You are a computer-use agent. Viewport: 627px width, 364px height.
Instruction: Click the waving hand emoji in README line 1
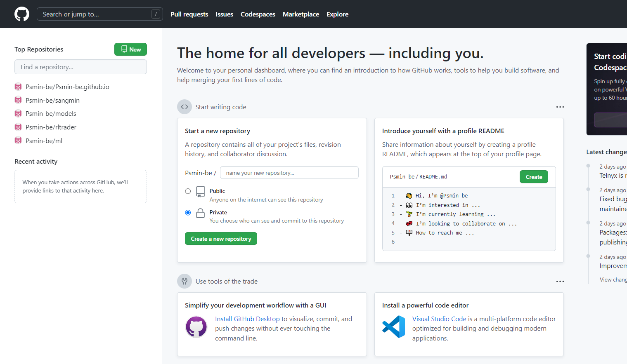tap(409, 196)
